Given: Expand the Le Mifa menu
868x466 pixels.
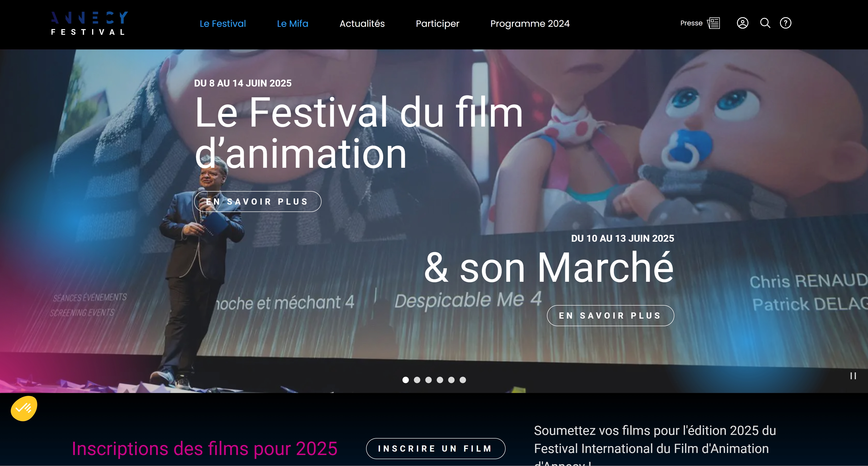Looking at the screenshot, I should [292, 24].
